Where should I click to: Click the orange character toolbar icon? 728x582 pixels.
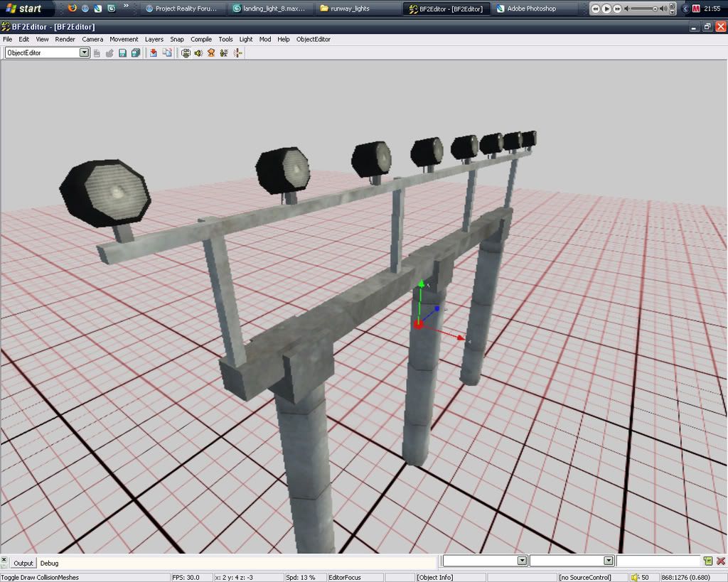pos(211,53)
